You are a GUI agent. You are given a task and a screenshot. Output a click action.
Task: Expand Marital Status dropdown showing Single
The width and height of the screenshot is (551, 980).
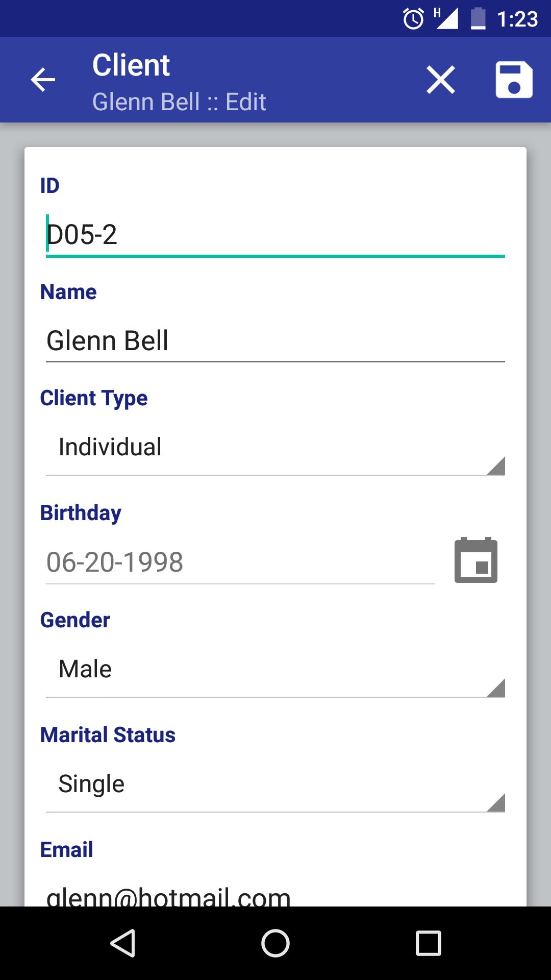tap(275, 785)
